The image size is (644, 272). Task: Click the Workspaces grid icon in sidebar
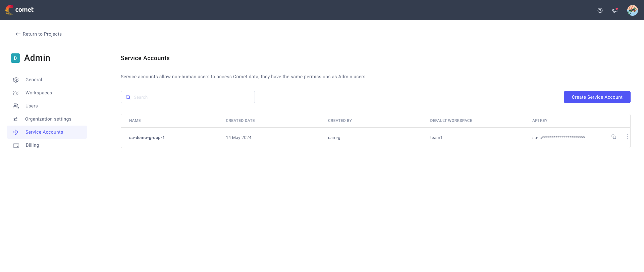[x=16, y=93]
